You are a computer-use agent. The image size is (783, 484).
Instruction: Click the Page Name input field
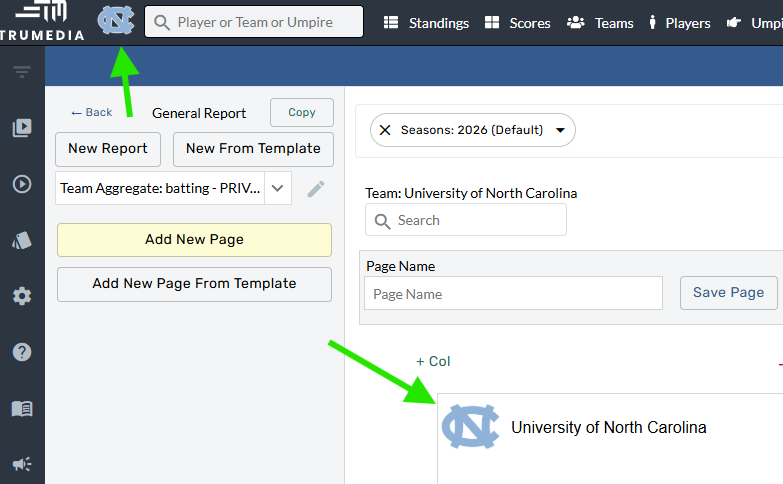pyautogui.click(x=513, y=294)
